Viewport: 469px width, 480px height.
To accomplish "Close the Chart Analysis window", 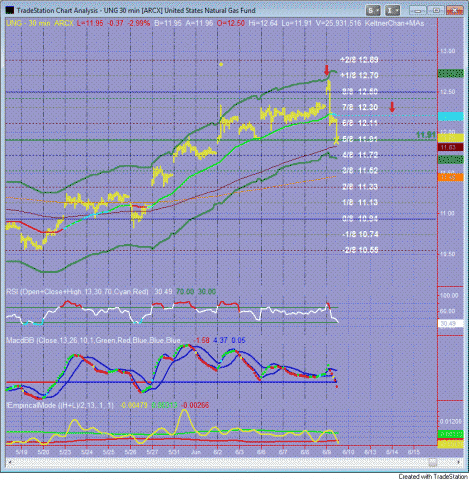I will (455, 11).
